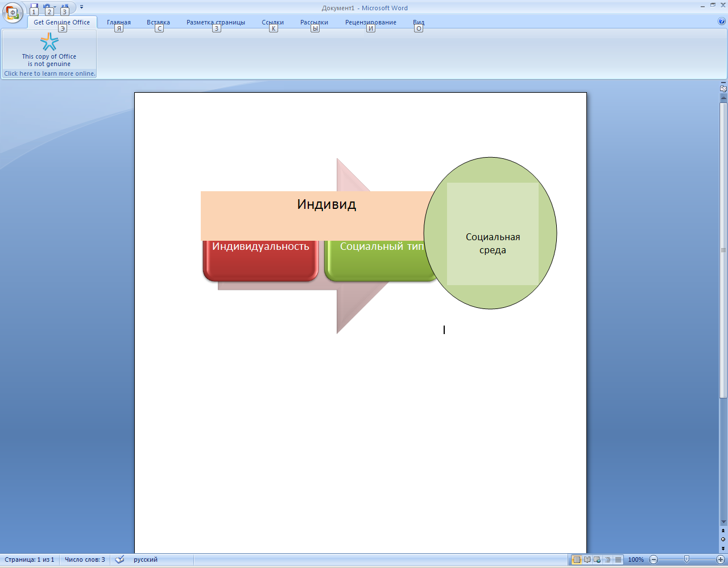
Task: Open the Разметка страницы tab
Action: [x=216, y=22]
